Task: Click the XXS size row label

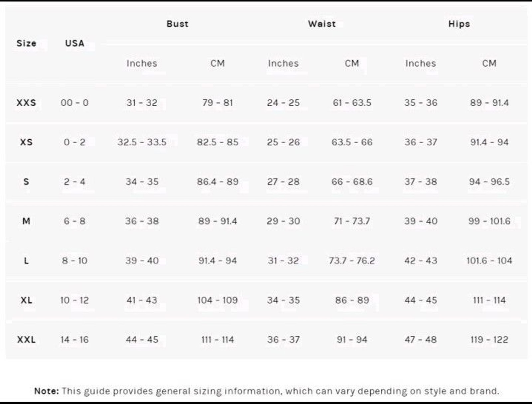Action: coord(26,103)
